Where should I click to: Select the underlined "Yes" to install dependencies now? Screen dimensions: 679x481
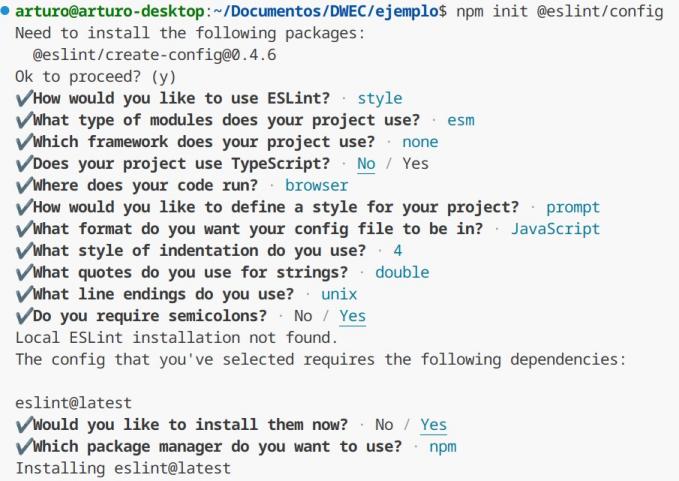433,425
